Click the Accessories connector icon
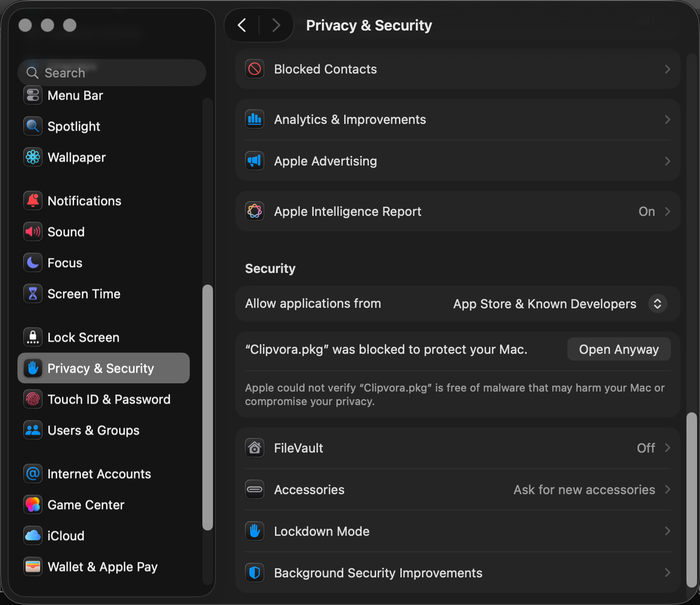Screen dimensions: 700x605 pos(255,490)
